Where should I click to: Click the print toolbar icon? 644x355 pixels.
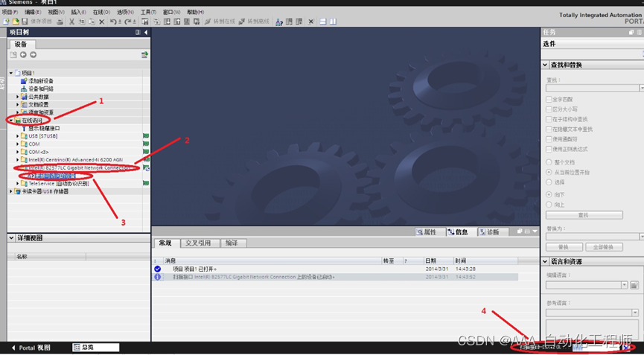[60, 22]
